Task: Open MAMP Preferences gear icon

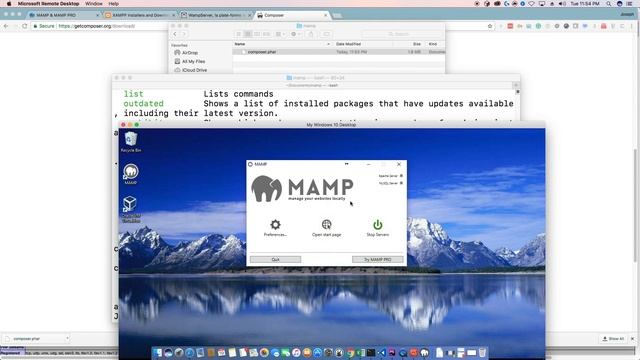Action: [x=275, y=224]
